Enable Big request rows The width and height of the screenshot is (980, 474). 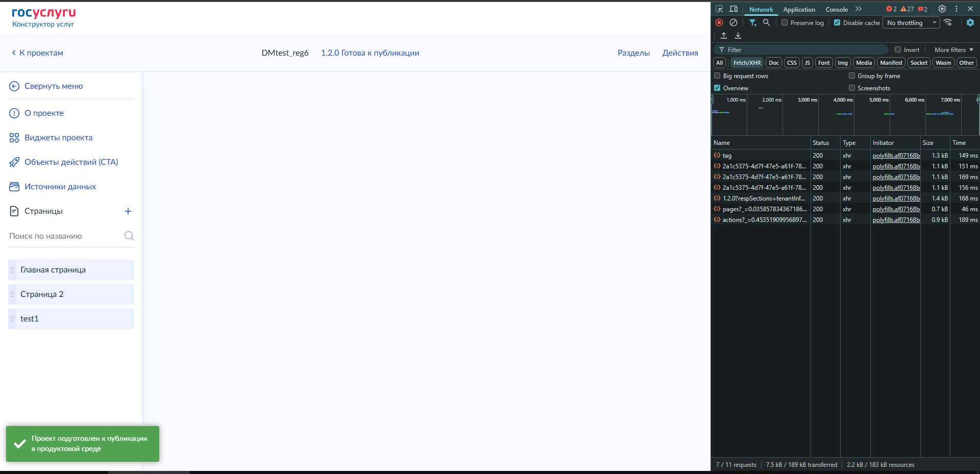coord(717,76)
